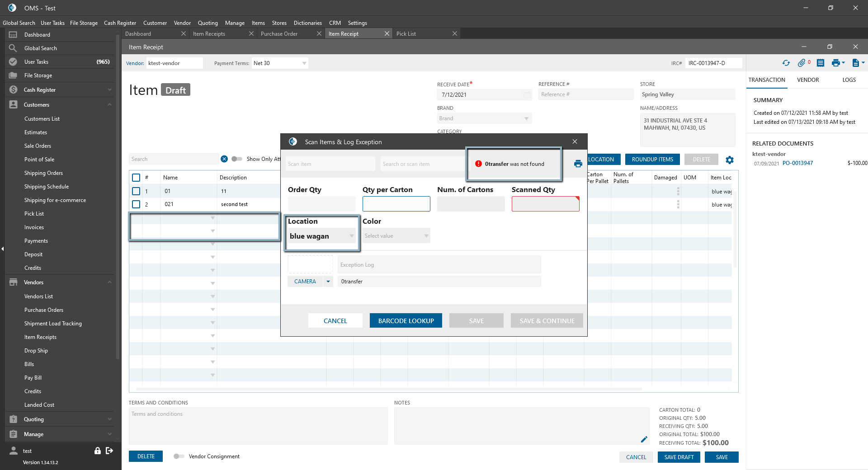
Task: Click the blue DELETE button at bottom left
Action: [x=146, y=456]
